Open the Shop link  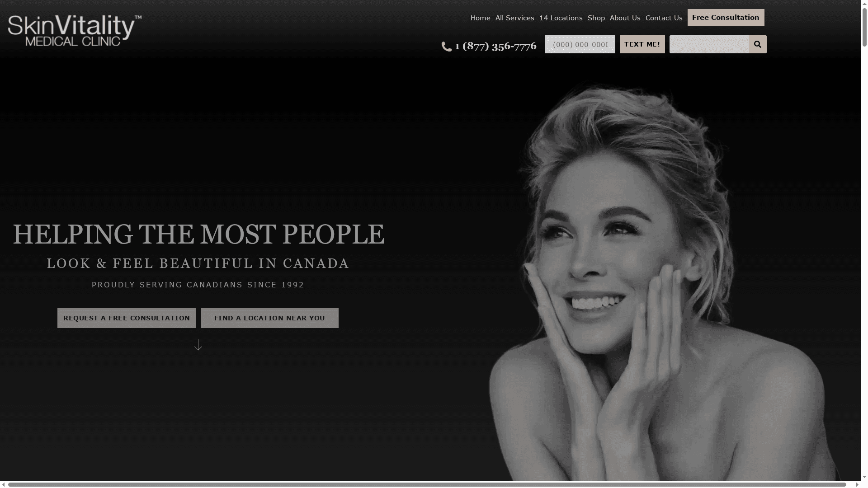point(596,18)
